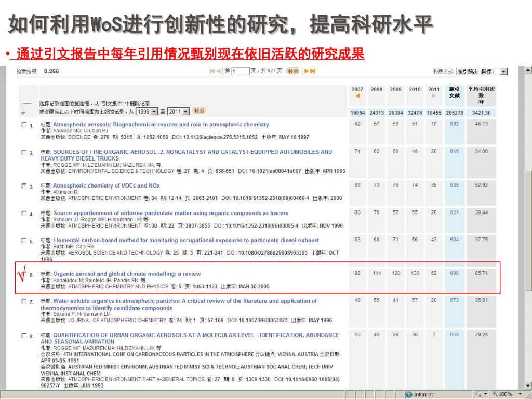The height and width of the screenshot is (399, 532).
Task: Click search results count 8,266
Action: [x=51, y=71]
